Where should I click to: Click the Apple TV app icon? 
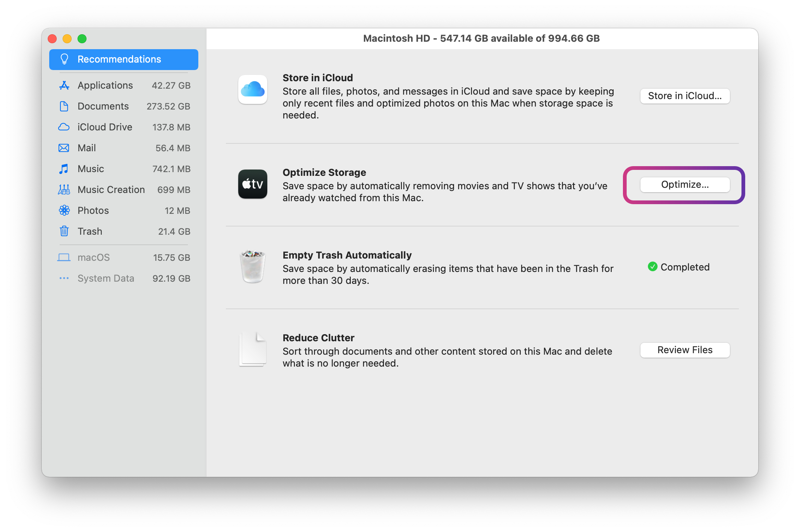click(x=253, y=184)
